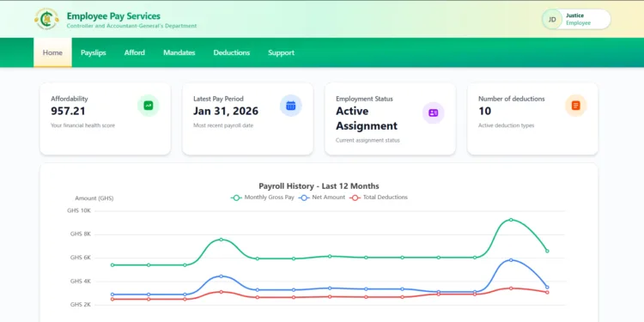Open the Payslips tab
The height and width of the screenshot is (322, 644).
[x=94, y=52]
